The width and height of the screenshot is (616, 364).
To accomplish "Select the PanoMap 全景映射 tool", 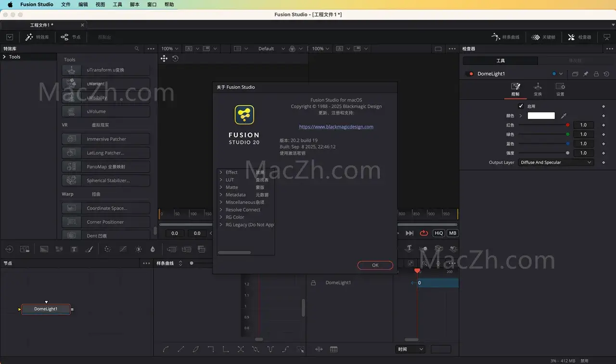I will pos(106,166).
